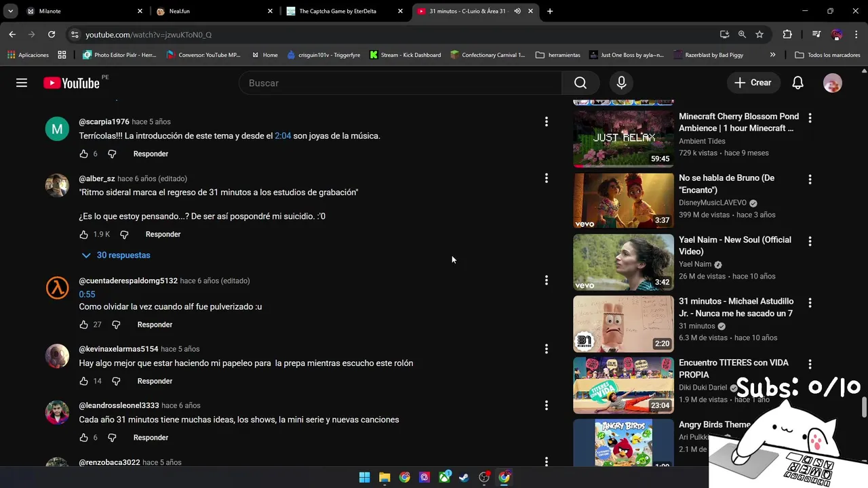
Task: Mute the 31 minutos tab audio
Action: coord(517,11)
